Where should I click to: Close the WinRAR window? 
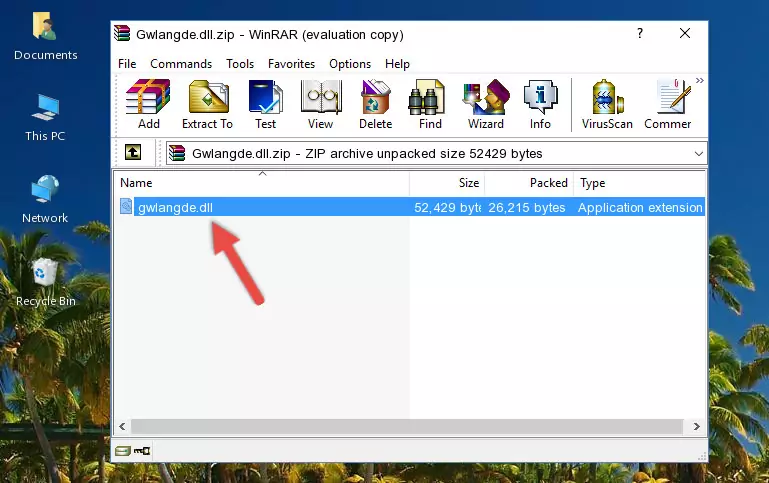[685, 33]
